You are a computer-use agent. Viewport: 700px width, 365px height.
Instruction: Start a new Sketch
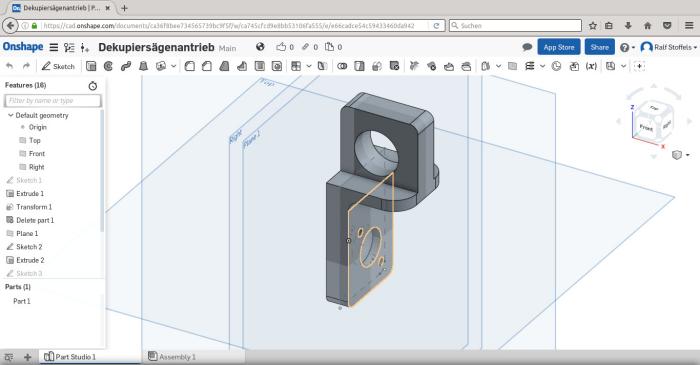coord(58,66)
